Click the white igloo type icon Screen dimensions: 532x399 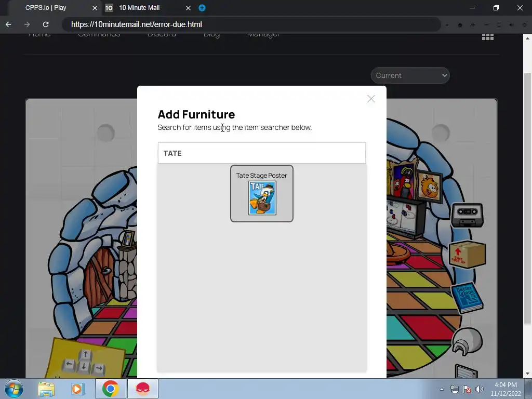pyautogui.click(x=467, y=341)
